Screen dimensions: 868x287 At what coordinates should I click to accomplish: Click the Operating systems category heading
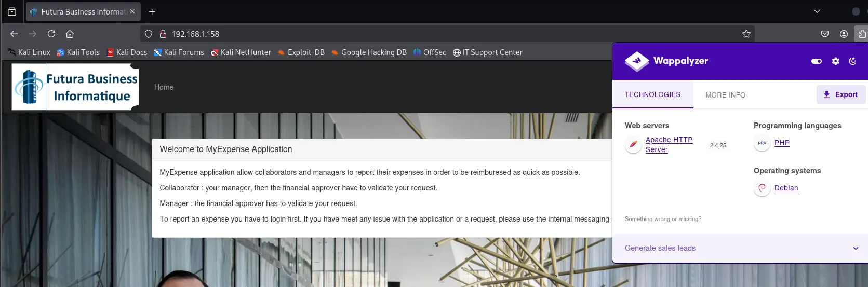click(787, 171)
